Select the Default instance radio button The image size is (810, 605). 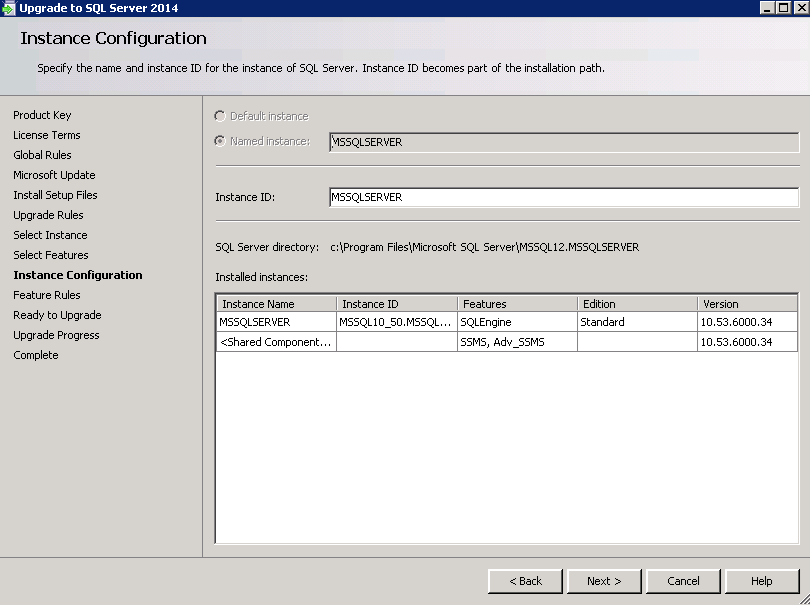[x=220, y=116]
